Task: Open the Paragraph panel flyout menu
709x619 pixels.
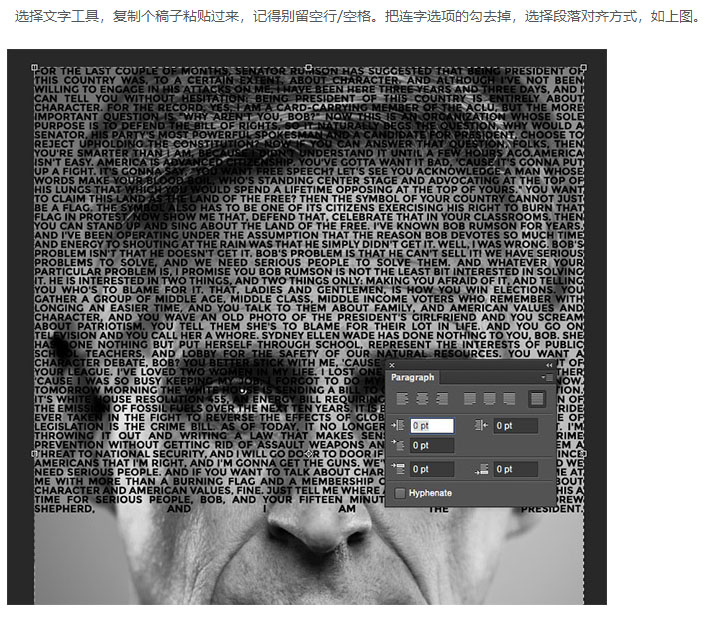Action: click(x=547, y=378)
